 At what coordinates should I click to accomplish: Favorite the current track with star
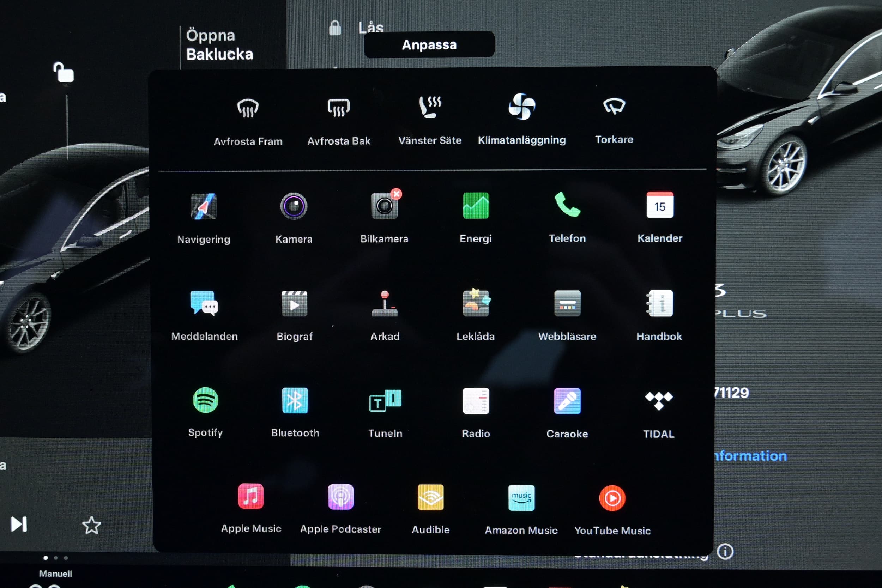point(91,525)
